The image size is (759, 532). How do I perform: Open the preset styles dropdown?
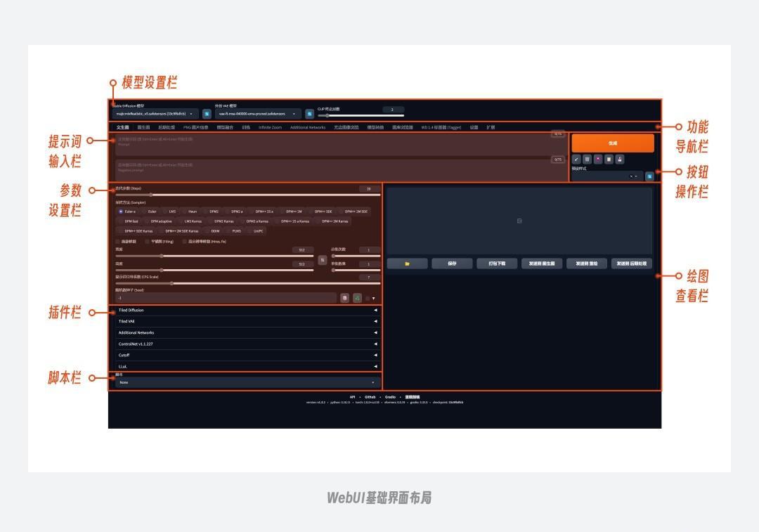(x=607, y=176)
